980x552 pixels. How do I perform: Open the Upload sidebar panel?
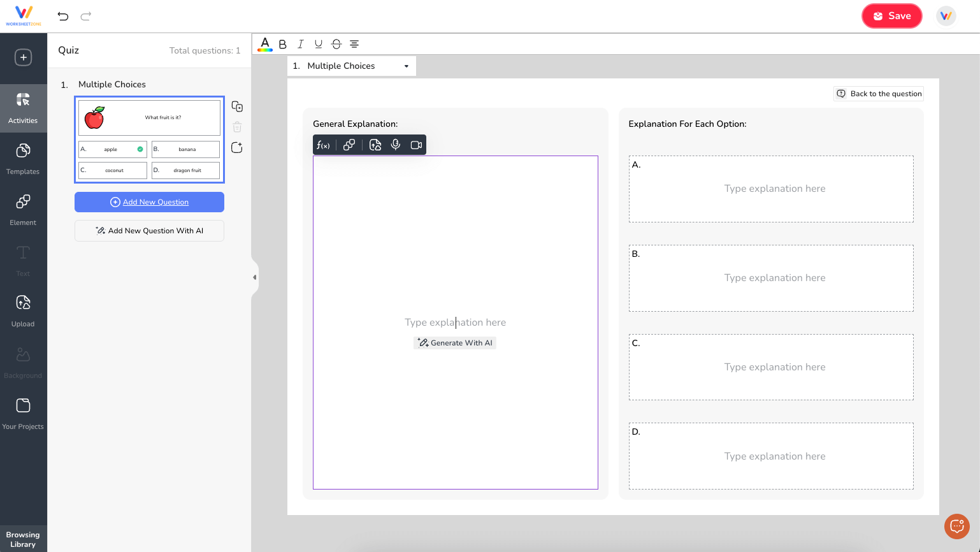(x=24, y=311)
